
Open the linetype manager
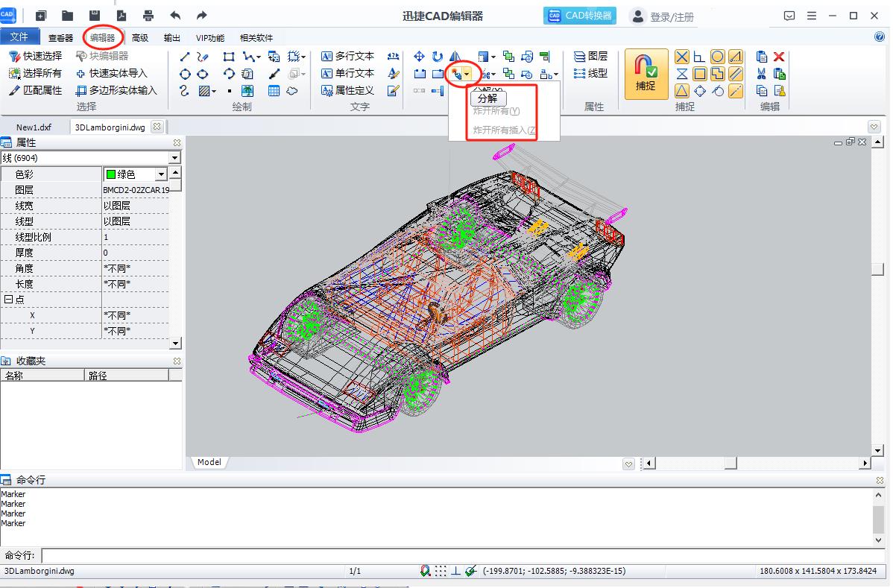590,74
